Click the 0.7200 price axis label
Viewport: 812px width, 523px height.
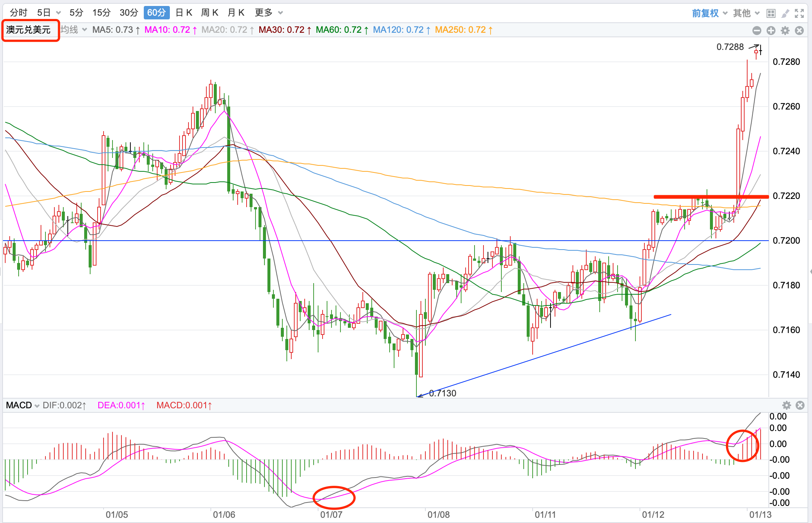(786, 241)
